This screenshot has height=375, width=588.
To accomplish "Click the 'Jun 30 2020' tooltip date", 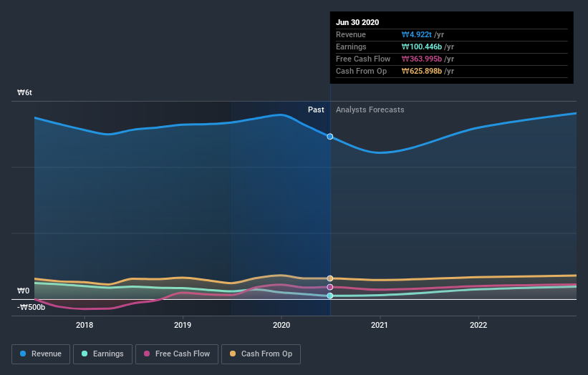I will (357, 22).
